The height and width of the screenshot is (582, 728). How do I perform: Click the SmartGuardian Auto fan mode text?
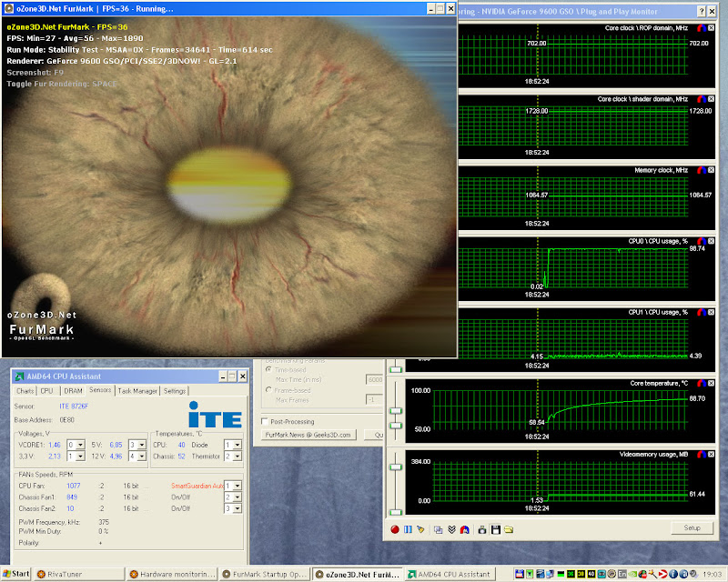pyautogui.click(x=197, y=486)
